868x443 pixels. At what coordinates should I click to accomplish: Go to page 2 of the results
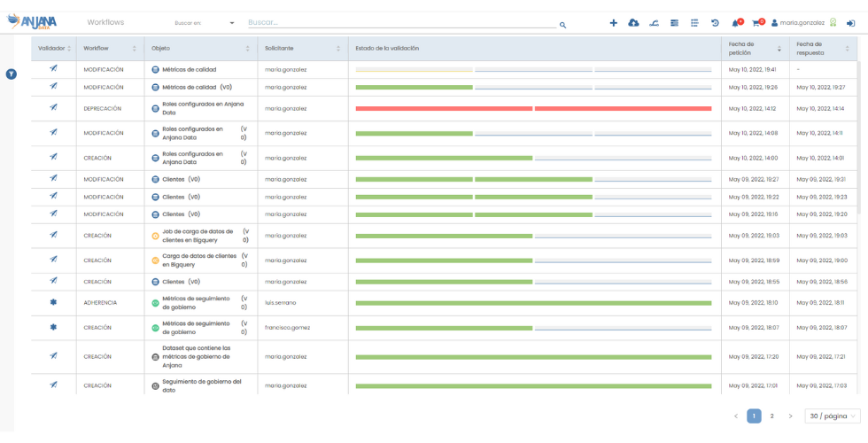click(x=771, y=416)
